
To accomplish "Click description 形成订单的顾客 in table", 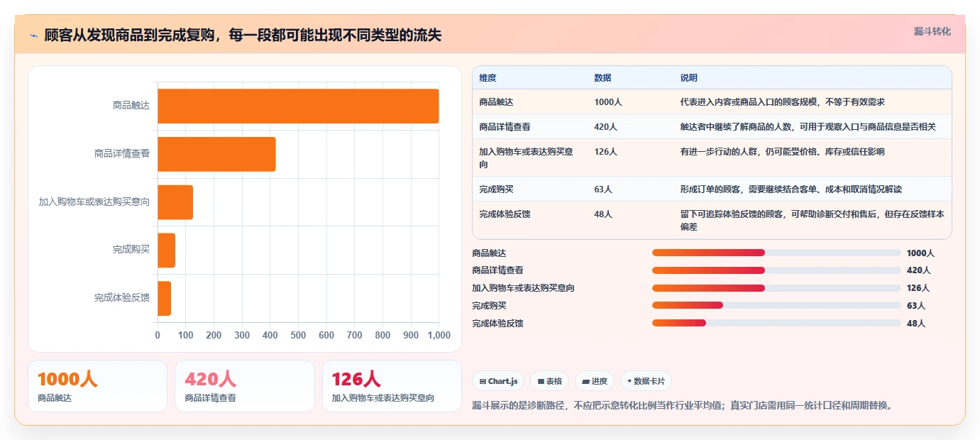I will click(791, 189).
